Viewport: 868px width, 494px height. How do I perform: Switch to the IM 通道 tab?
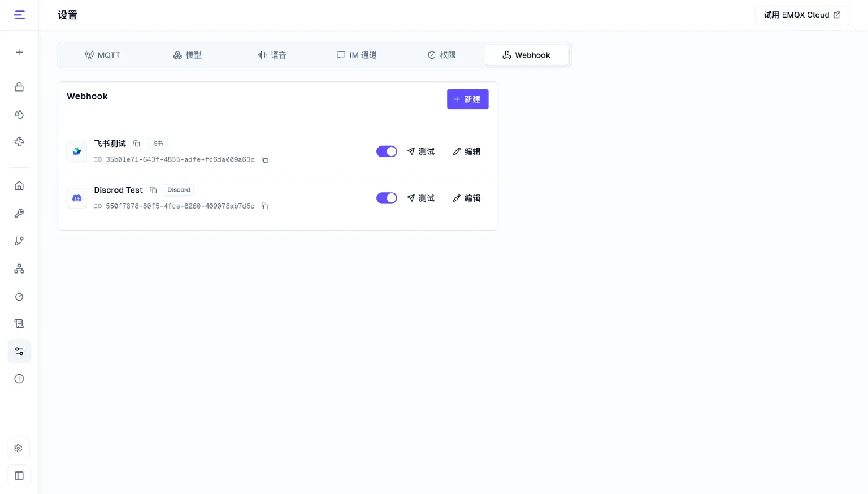pos(357,55)
